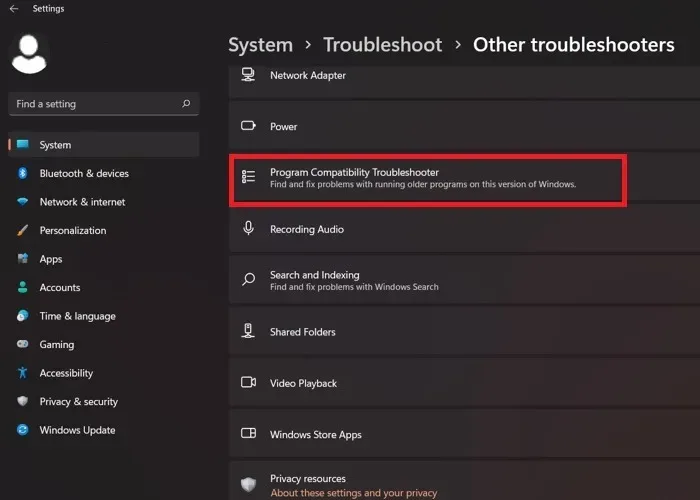Click the Privacy resources shield icon
Image resolution: width=700 pixels, height=500 pixels.
click(x=248, y=484)
